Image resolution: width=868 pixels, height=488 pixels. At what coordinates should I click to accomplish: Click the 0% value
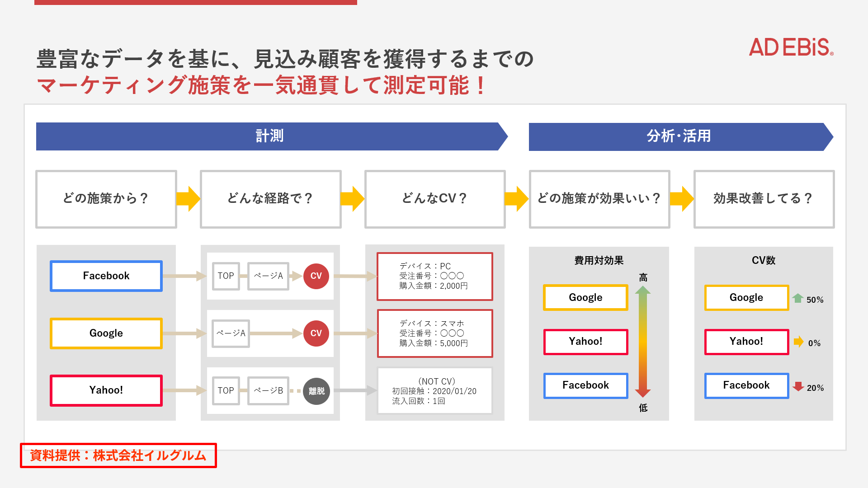[814, 343]
